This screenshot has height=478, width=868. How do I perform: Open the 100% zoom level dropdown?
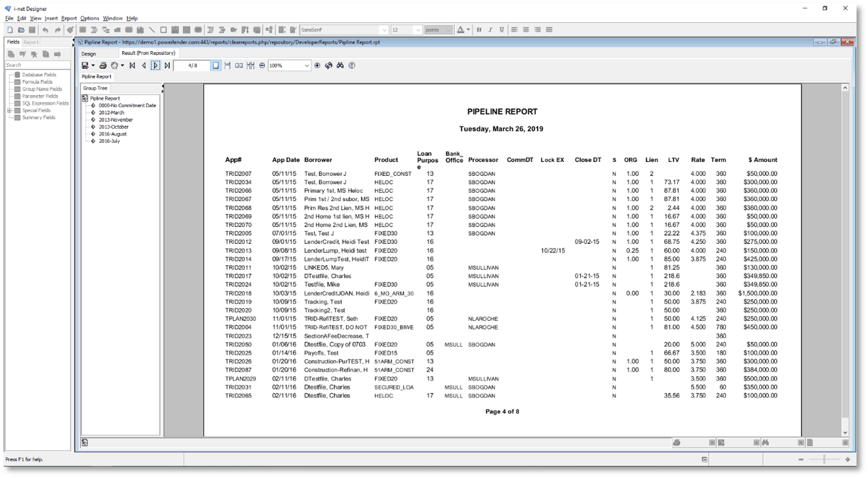307,66
